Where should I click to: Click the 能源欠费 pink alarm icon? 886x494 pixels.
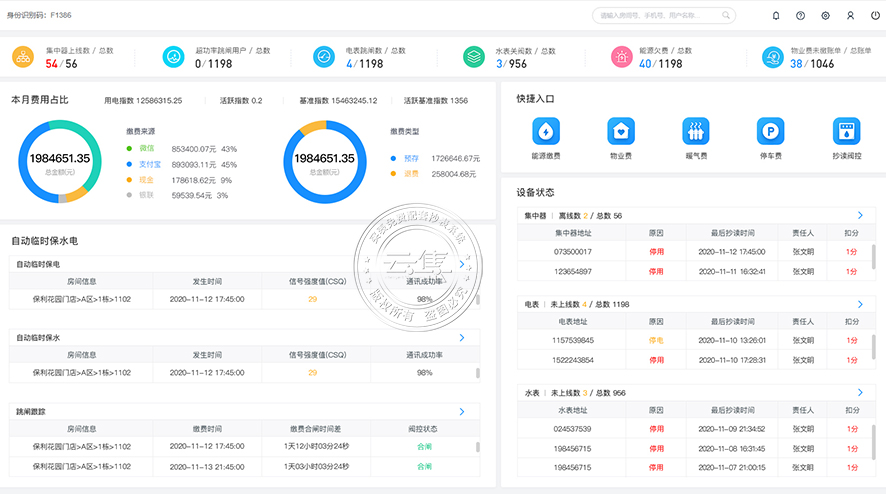pos(623,57)
